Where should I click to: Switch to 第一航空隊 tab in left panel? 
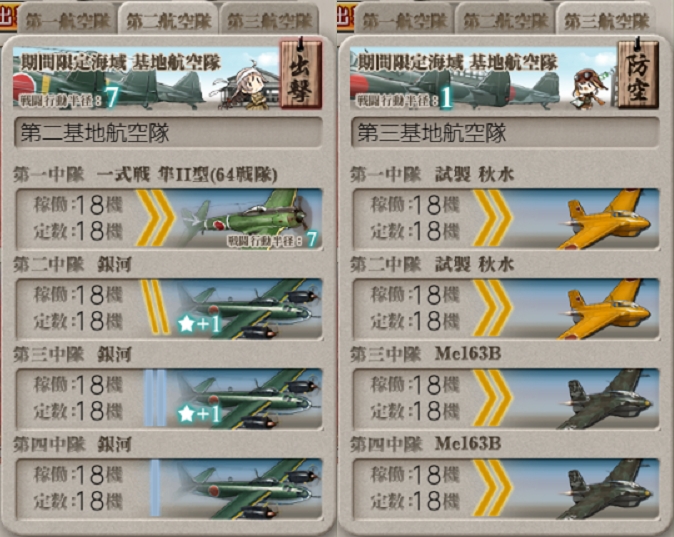pyautogui.click(x=67, y=21)
